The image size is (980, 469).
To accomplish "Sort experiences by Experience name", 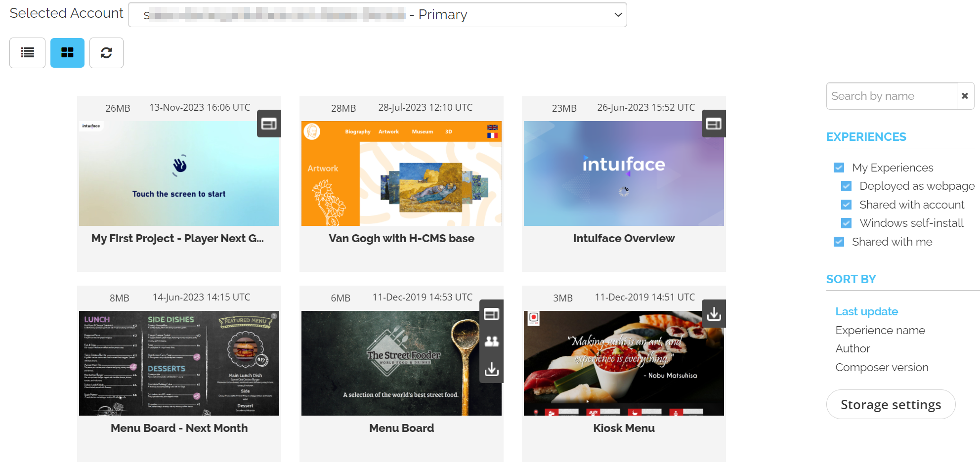I will pos(880,330).
